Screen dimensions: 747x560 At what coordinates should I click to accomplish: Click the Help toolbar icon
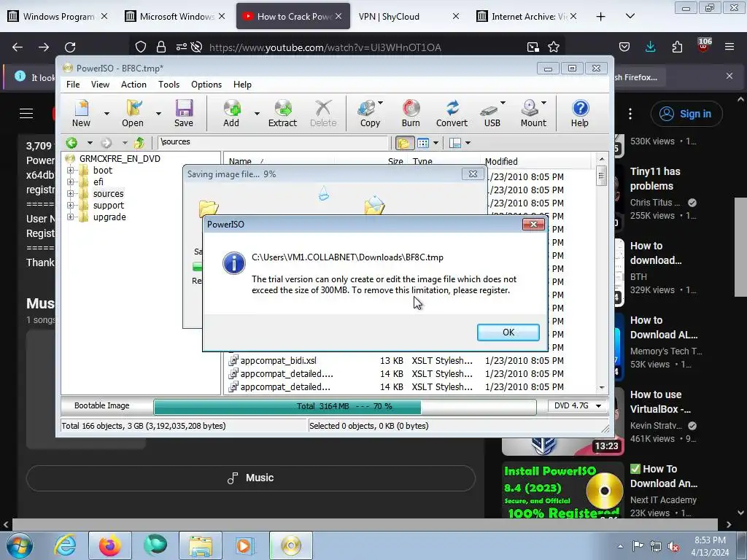tap(580, 113)
